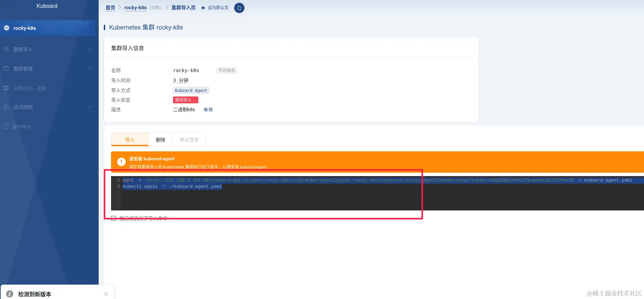Switch to the 单点登录 tab

coord(189,139)
